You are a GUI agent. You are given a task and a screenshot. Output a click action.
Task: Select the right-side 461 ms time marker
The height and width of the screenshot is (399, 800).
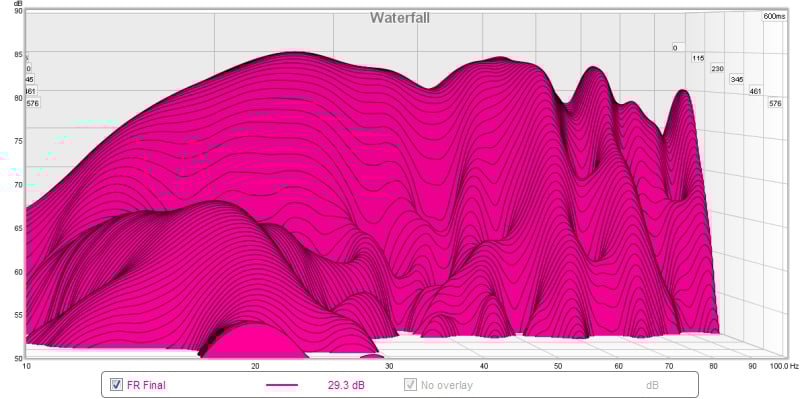point(756,91)
